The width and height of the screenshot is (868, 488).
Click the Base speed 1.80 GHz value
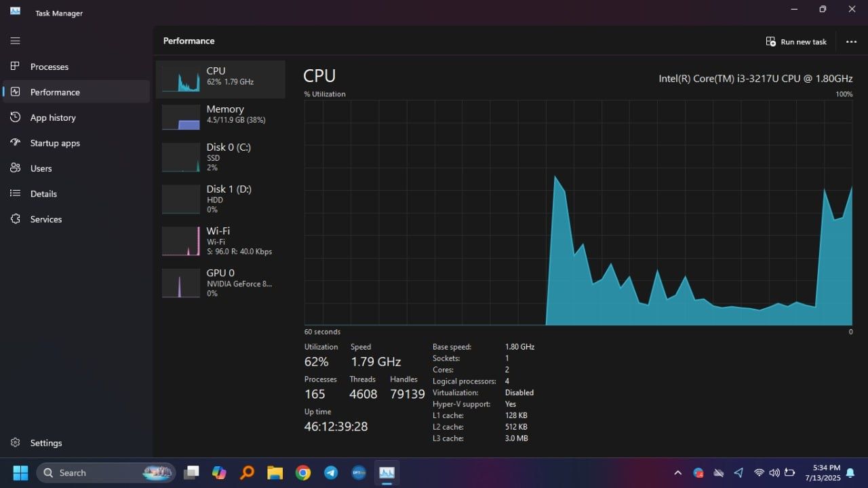point(519,347)
